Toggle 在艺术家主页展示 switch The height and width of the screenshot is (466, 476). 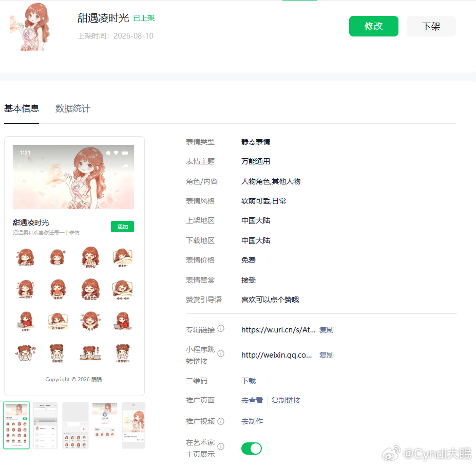click(252, 449)
